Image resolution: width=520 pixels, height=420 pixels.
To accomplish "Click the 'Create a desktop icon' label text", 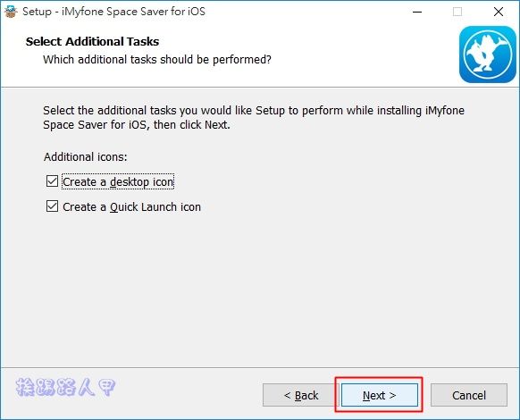I will (x=118, y=181).
